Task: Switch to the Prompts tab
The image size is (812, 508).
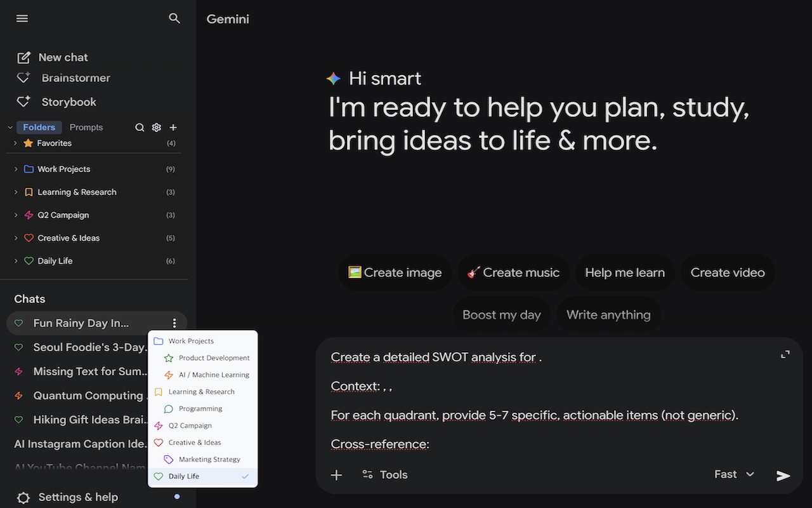Action: tap(86, 127)
